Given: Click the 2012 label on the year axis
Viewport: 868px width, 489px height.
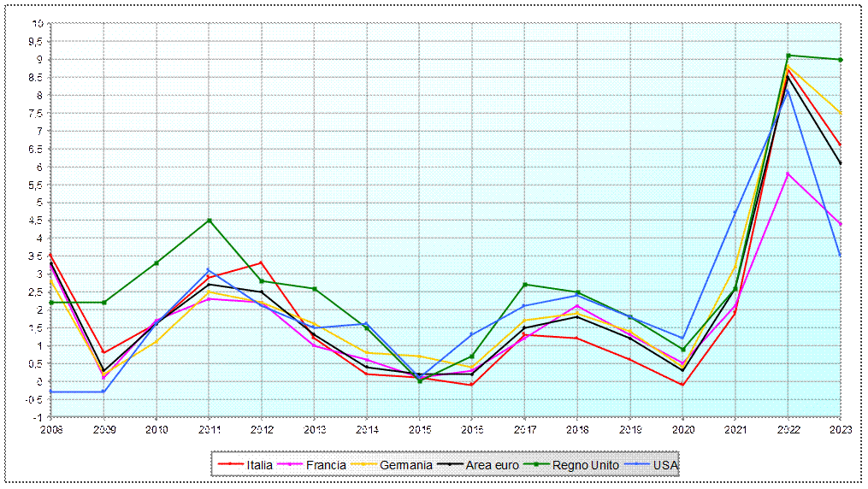Looking at the screenshot, I should (262, 430).
